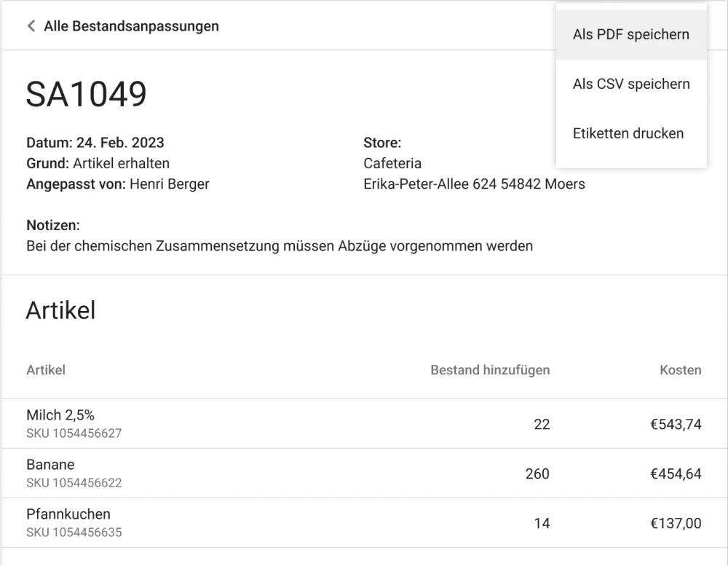Viewport: 728px width, 566px height.
Task: Click the adjustment title SA1049
Action: tap(87, 93)
